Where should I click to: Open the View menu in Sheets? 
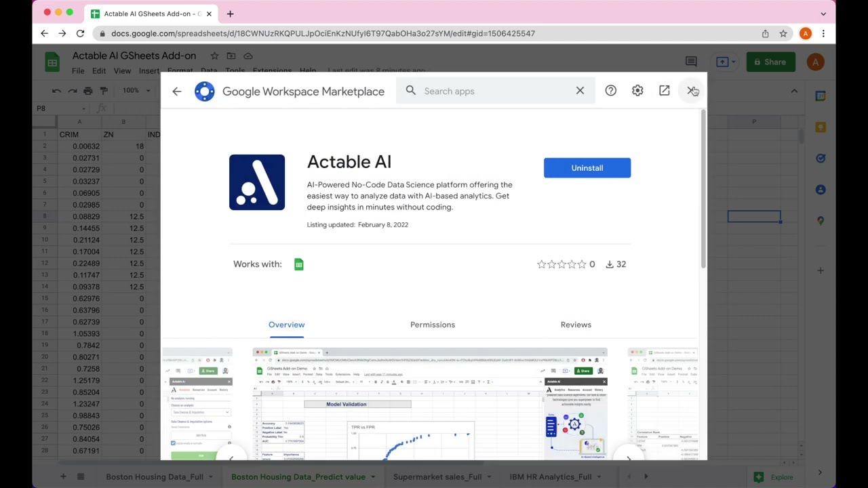click(122, 70)
